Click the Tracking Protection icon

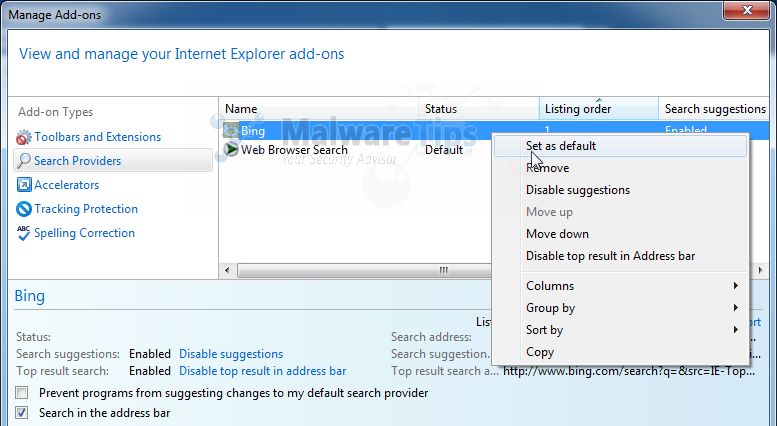click(23, 209)
